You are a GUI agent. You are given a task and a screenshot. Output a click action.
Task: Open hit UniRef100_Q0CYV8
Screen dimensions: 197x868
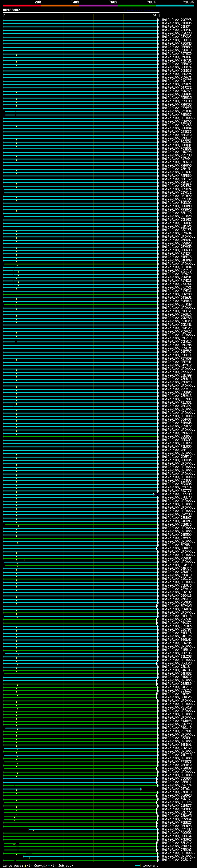177,20
